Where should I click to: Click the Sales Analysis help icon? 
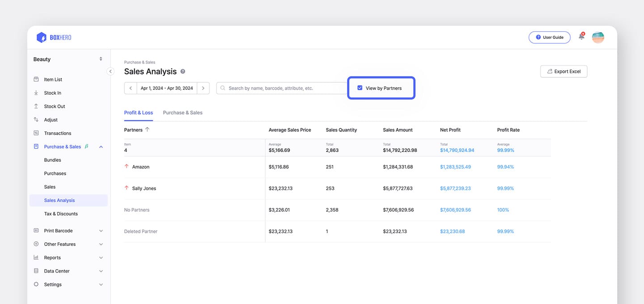coord(182,71)
